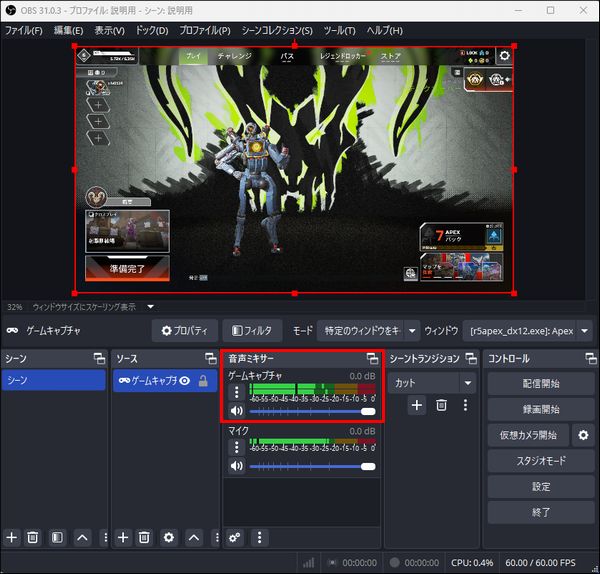Start recording with 録画開始 button

tap(541, 409)
